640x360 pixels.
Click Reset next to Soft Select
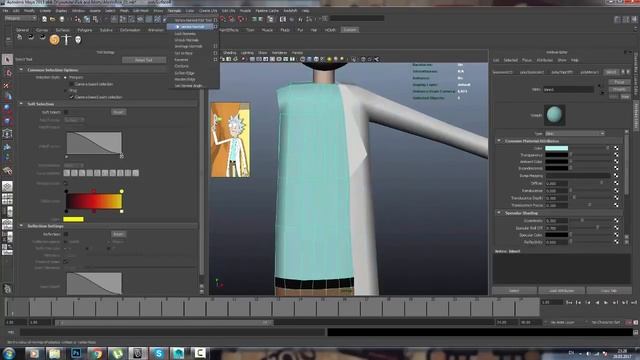click(118, 112)
